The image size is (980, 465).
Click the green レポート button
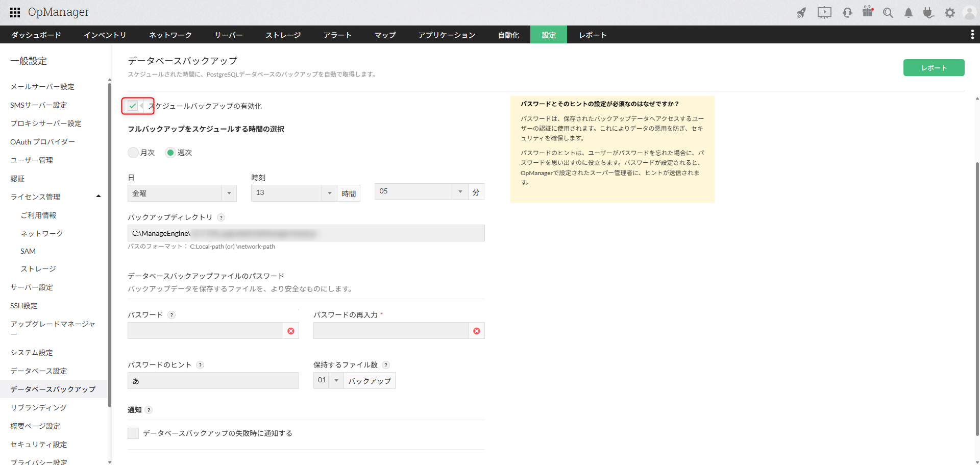pos(934,68)
